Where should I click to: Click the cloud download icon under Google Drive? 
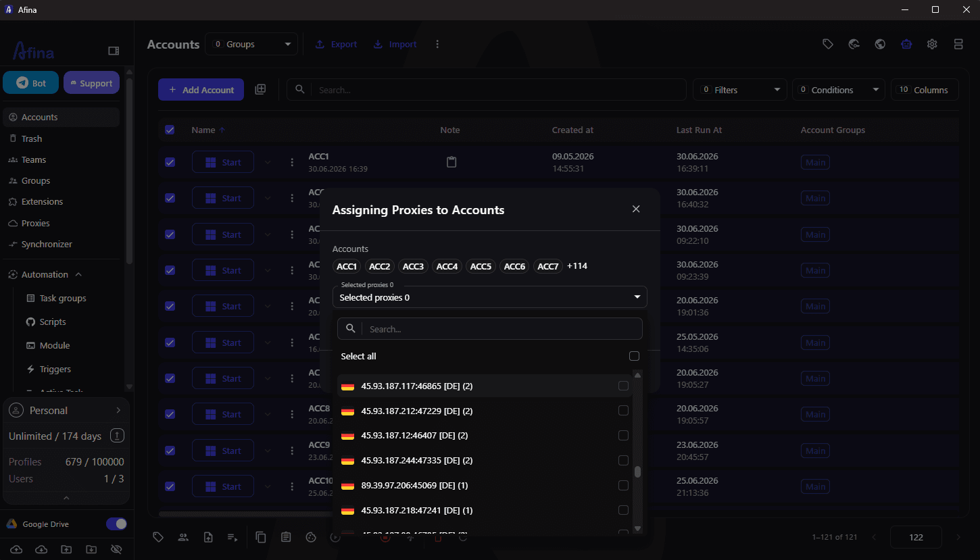[x=41, y=549]
